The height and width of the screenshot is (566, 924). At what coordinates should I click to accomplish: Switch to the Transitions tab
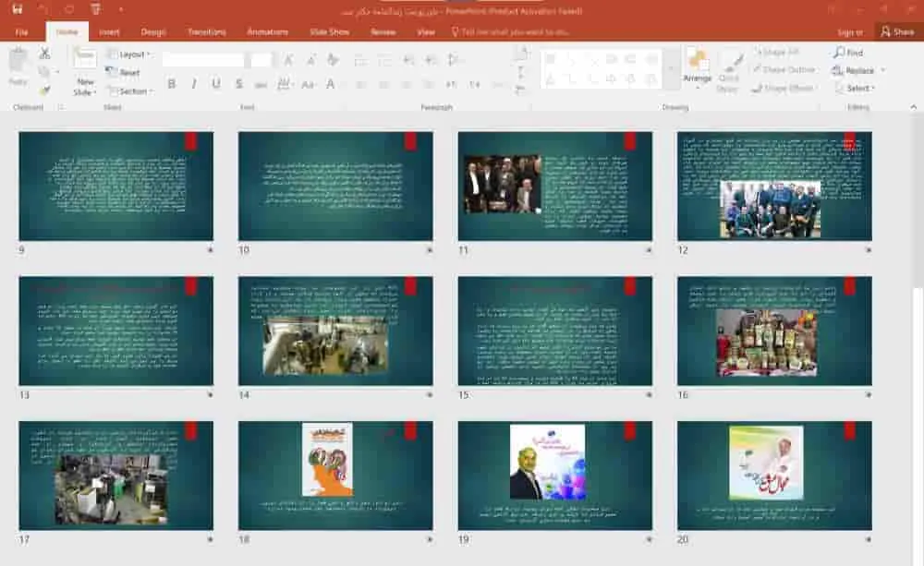[206, 31]
